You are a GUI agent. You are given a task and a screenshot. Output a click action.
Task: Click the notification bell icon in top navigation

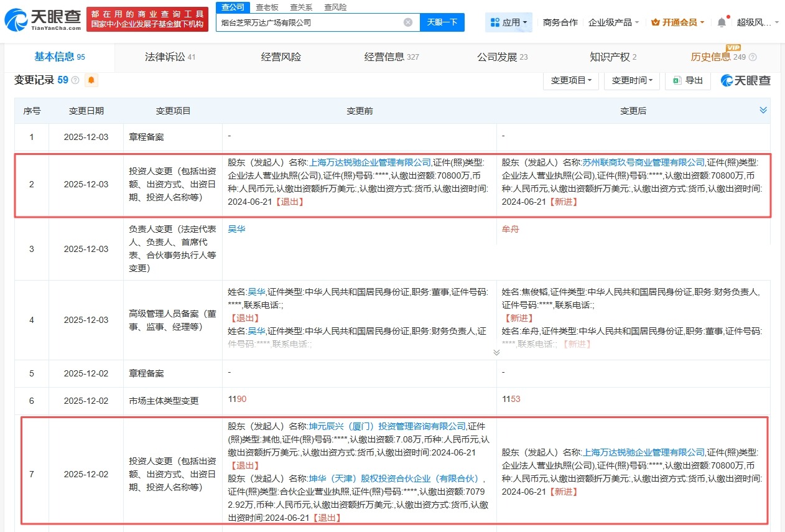point(720,21)
